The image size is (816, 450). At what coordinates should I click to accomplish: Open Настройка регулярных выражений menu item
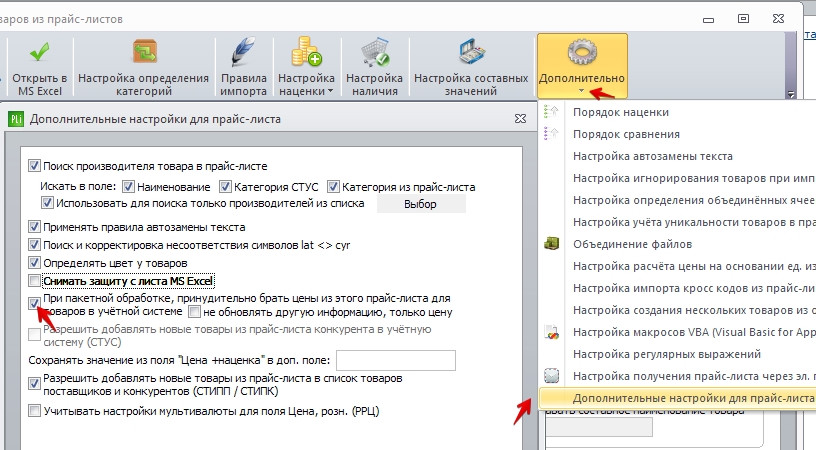point(667,354)
